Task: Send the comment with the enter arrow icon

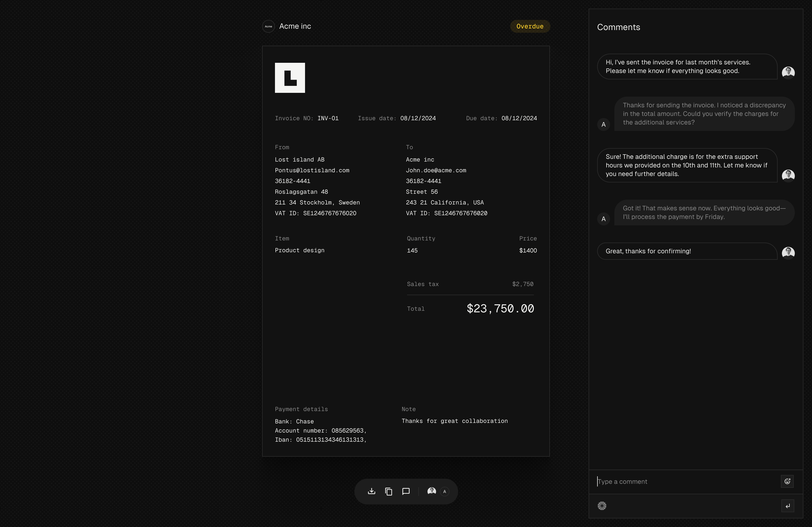Action: 788,506
